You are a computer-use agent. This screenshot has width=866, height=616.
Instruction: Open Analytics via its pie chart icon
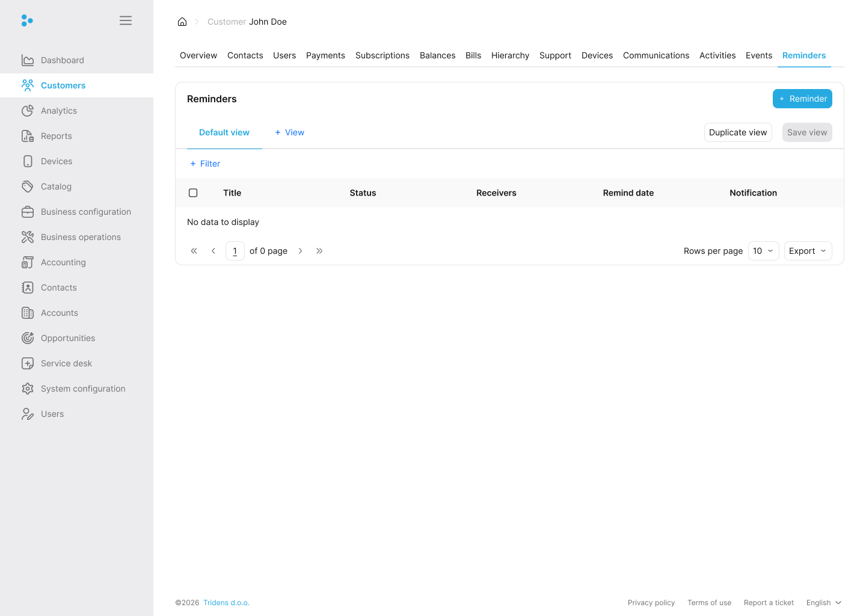click(28, 111)
